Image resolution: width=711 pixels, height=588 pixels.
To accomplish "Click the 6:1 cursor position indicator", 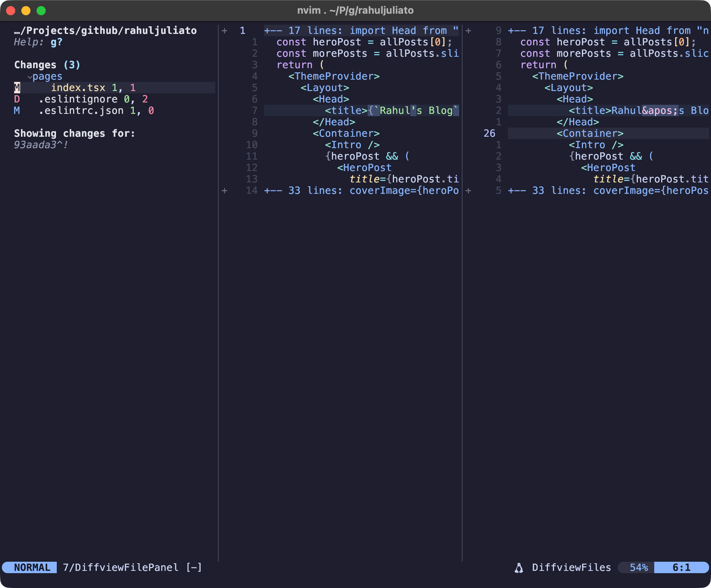I will coord(681,567).
